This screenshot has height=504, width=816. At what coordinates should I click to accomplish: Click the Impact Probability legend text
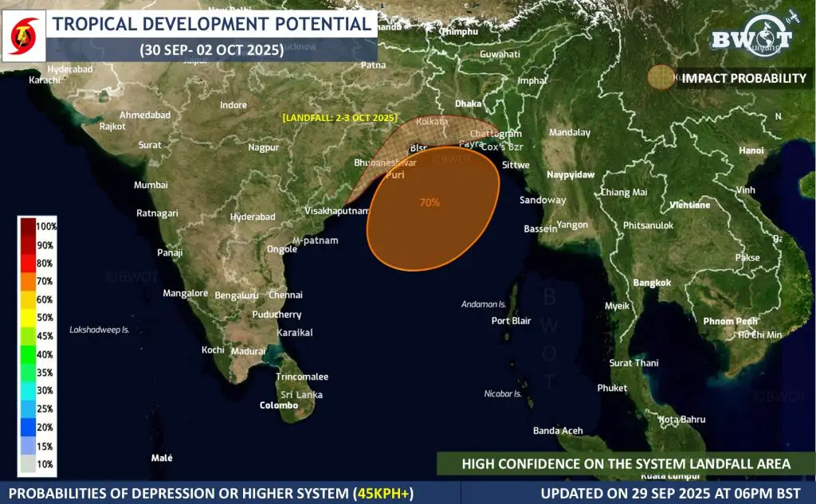[744, 78]
